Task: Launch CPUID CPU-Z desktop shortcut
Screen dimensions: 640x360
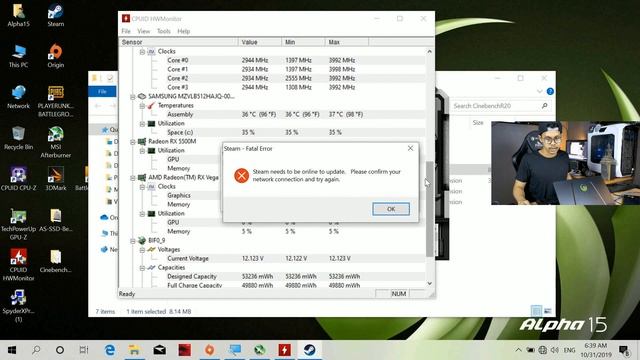Action: click(18, 179)
